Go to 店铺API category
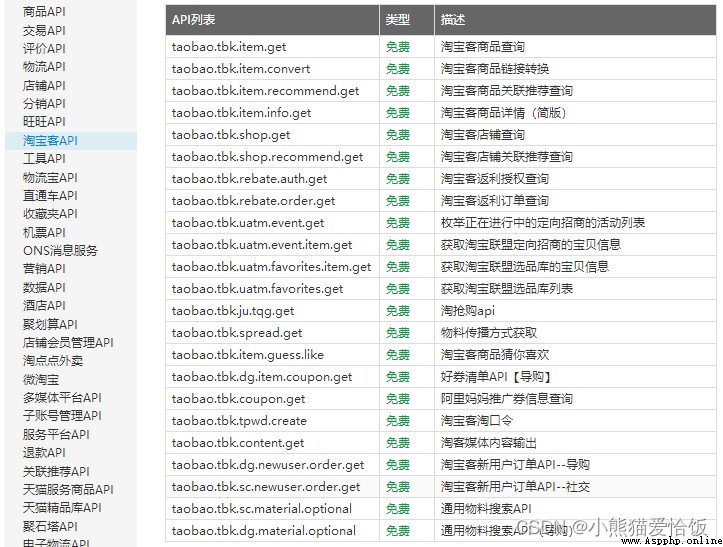The image size is (723, 547). pos(44,85)
